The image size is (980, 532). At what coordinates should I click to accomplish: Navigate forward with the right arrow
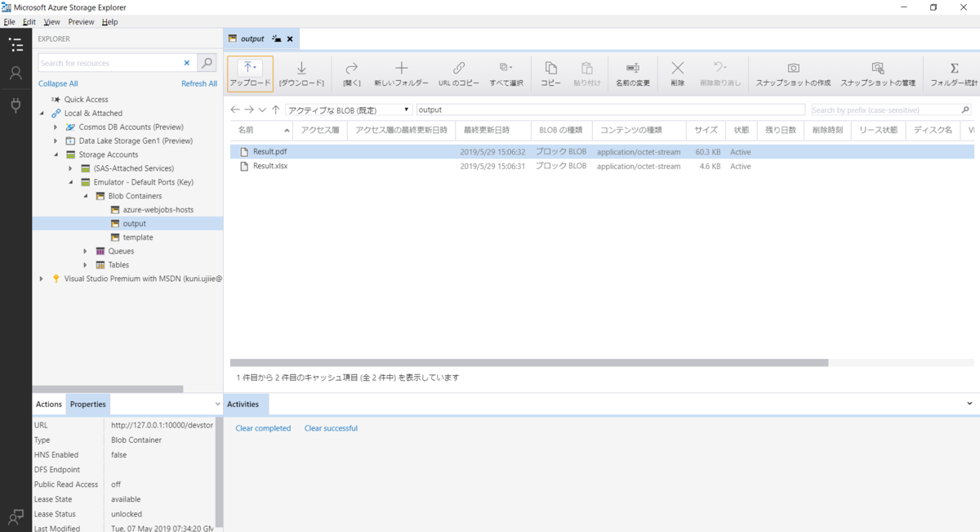click(249, 110)
